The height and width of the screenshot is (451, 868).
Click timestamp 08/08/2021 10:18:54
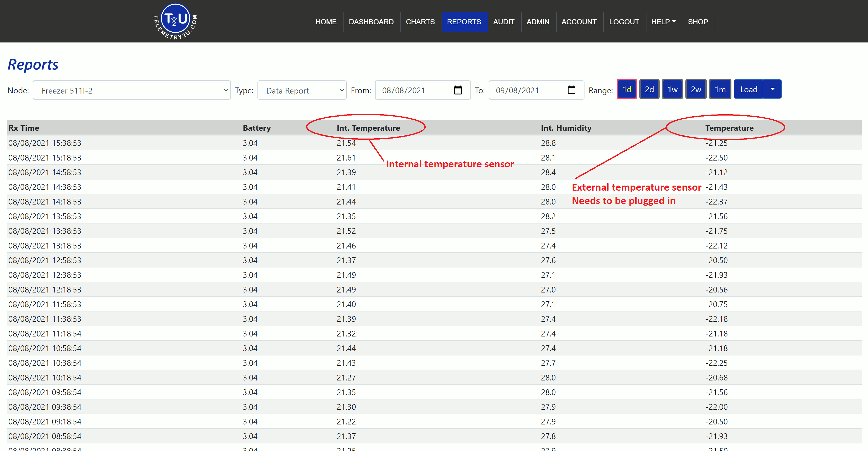pyautogui.click(x=45, y=378)
